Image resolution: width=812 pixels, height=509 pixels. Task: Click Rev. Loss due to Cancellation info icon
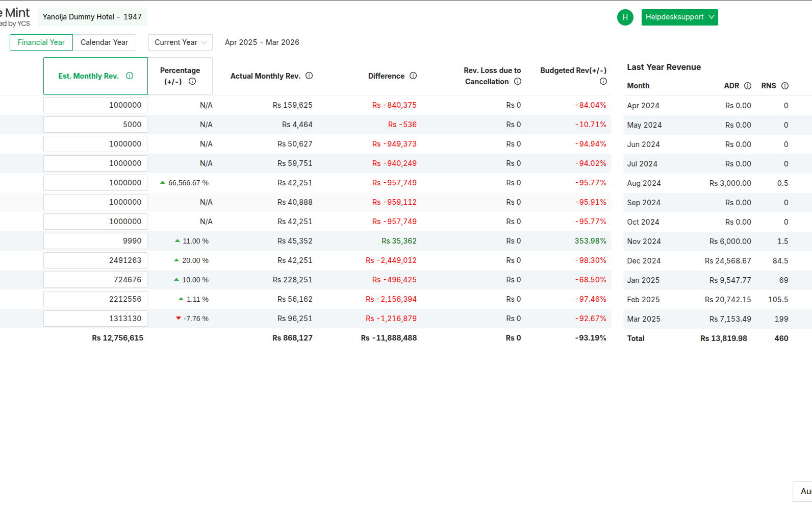click(x=518, y=82)
